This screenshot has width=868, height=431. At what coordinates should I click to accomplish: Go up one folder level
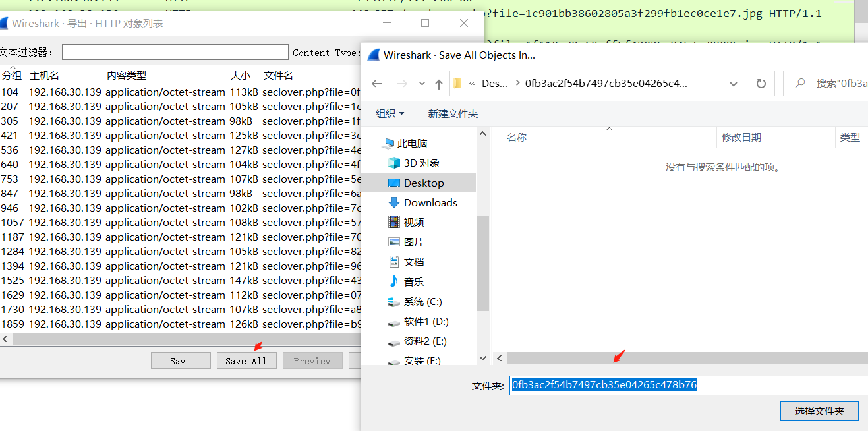coord(439,84)
